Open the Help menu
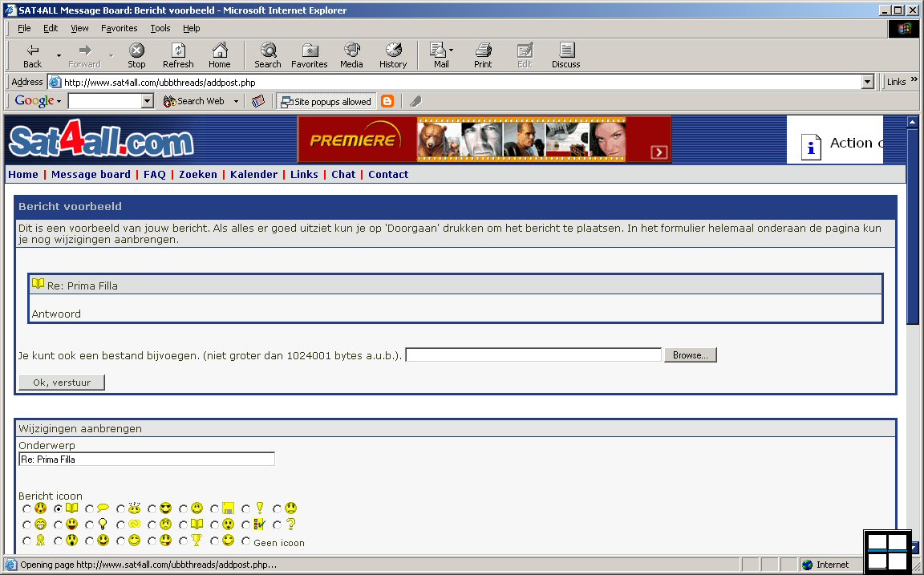 coord(191,28)
